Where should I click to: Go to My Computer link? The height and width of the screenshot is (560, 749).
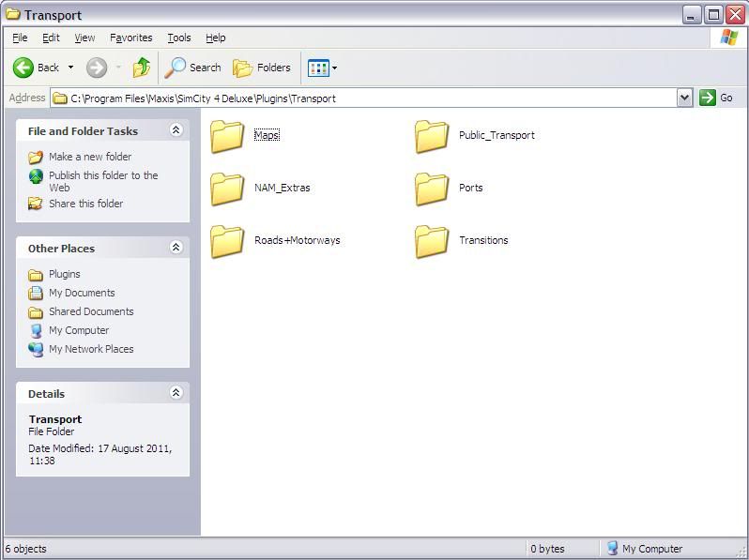tap(79, 330)
